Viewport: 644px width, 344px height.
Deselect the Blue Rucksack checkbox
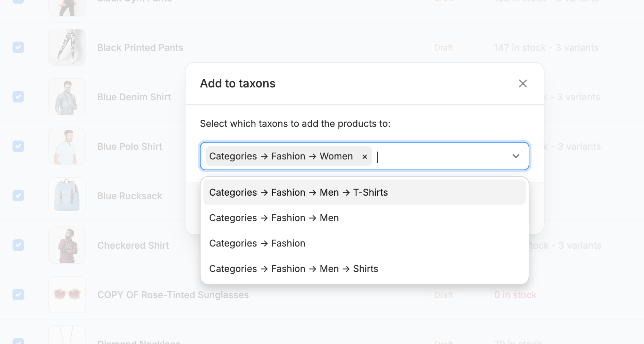pos(18,196)
